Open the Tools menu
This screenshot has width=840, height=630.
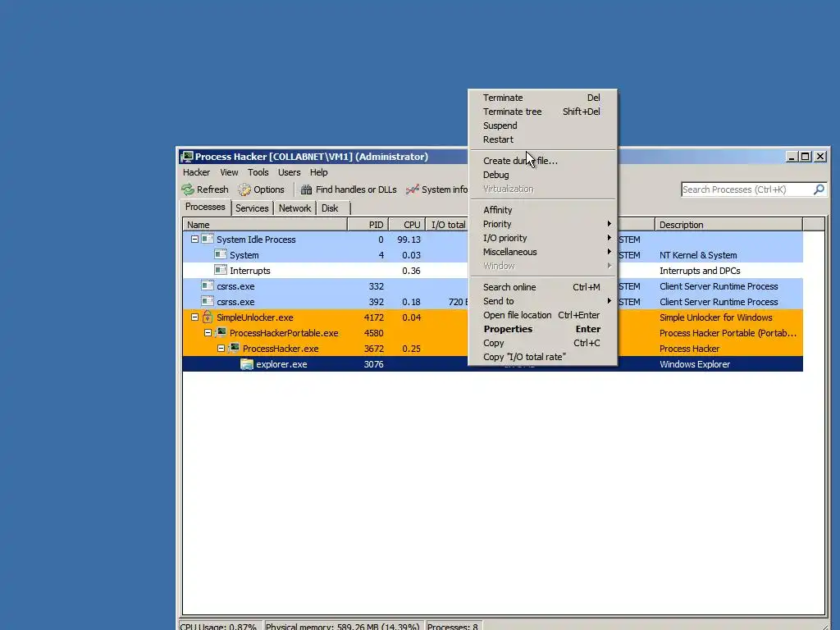click(258, 172)
